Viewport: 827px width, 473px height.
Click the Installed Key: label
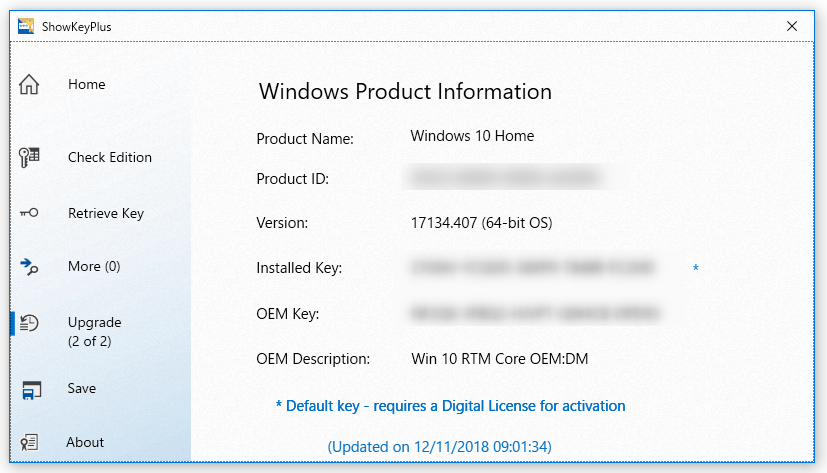299,268
